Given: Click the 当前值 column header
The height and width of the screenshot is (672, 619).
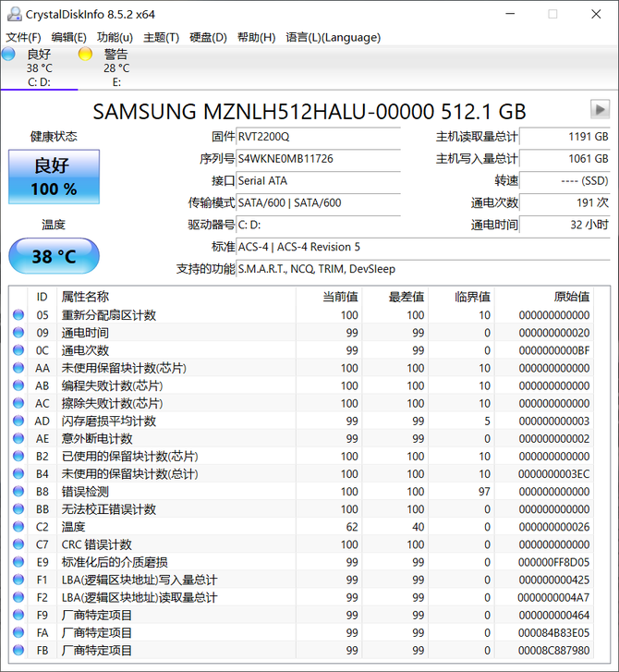Looking at the screenshot, I should 329,297.
